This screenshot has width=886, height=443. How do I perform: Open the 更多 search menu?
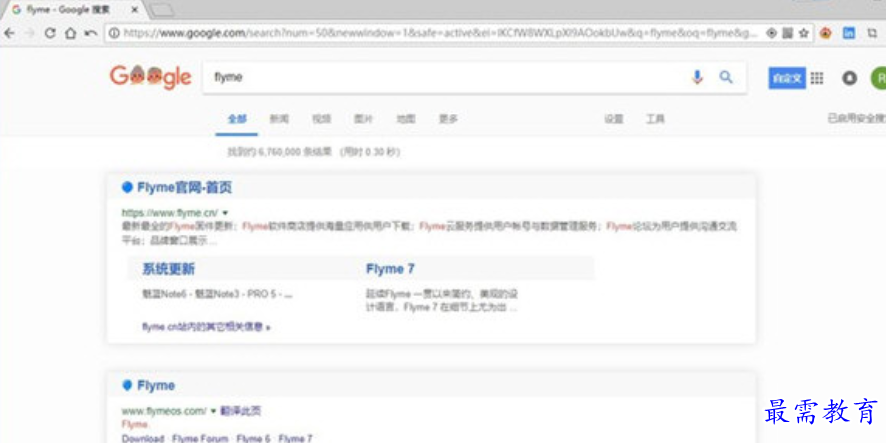click(449, 119)
